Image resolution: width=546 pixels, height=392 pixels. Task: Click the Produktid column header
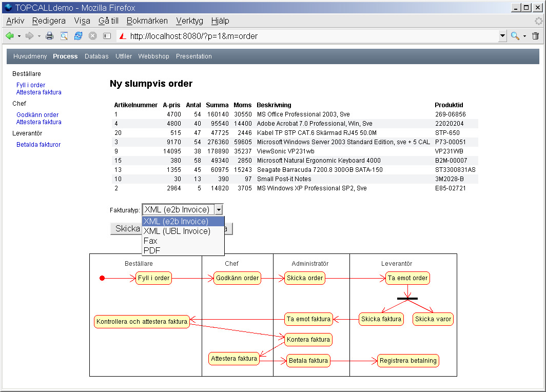coord(449,105)
